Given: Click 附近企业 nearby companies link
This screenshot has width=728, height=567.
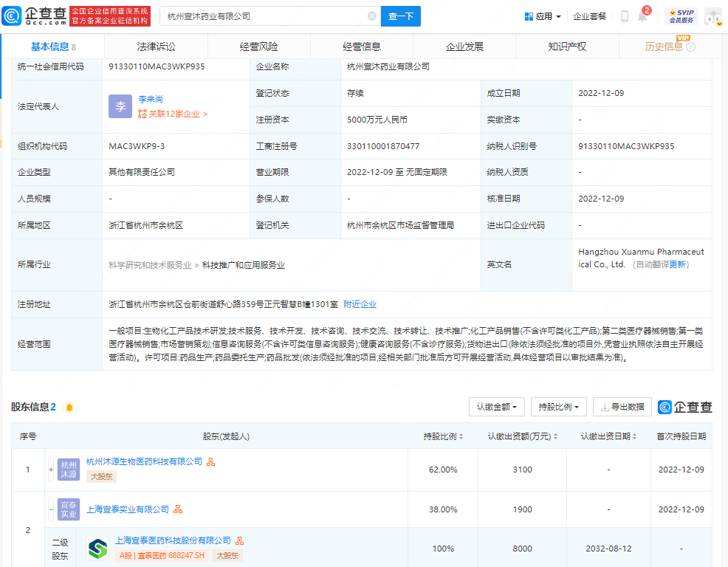Looking at the screenshot, I should [360, 304].
